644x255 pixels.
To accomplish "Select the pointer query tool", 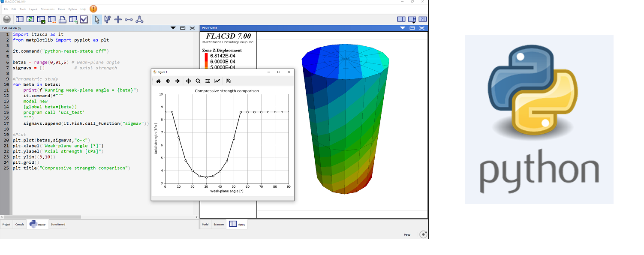I will [x=107, y=19].
